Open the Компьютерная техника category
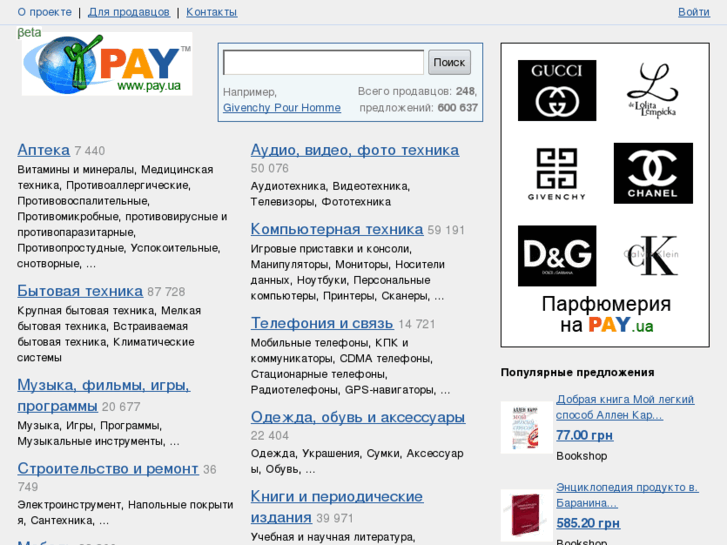 tap(337, 229)
